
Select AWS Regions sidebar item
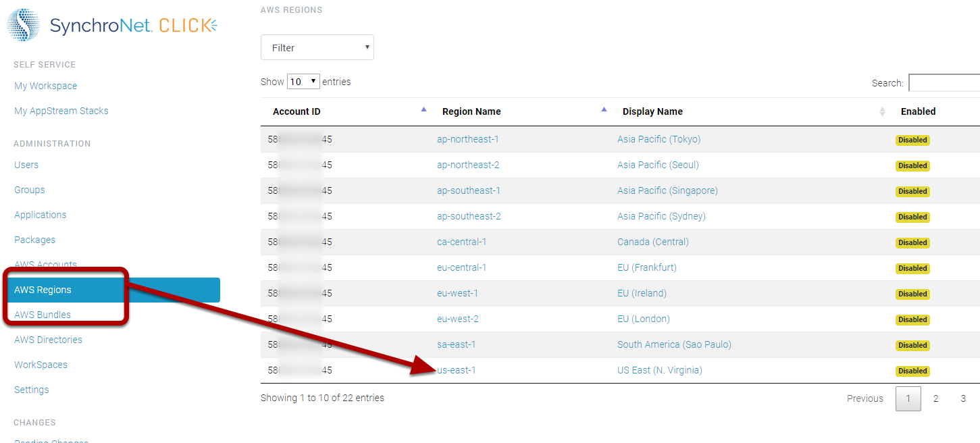[112, 290]
